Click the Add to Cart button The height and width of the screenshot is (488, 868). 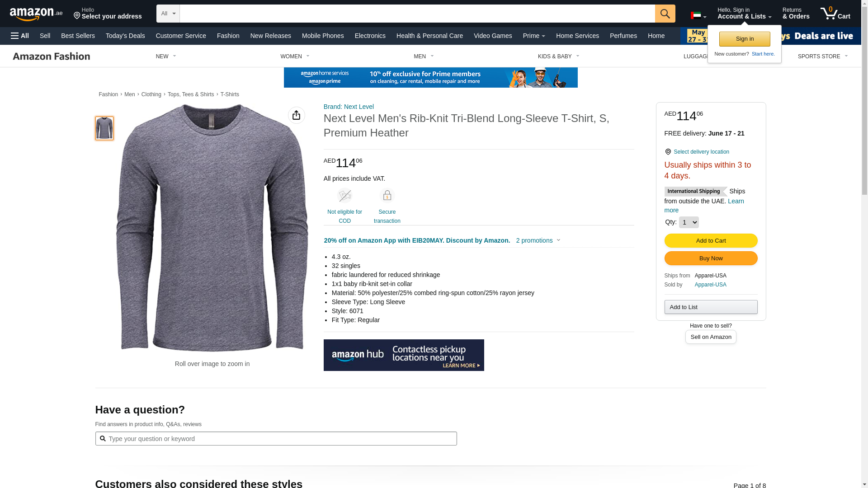(711, 241)
